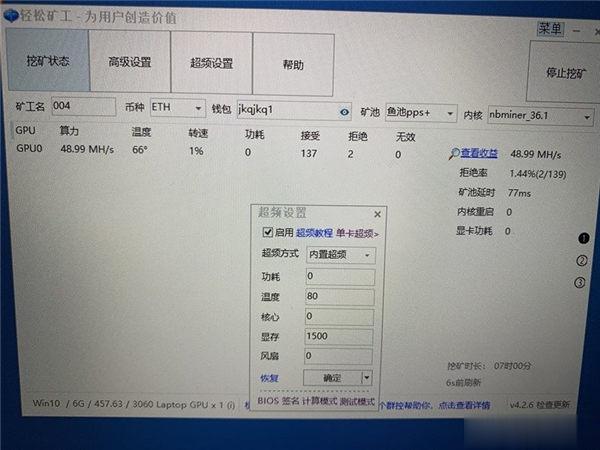Click the 66° temperature value
The height and width of the screenshot is (450, 600).
(140, 150)
